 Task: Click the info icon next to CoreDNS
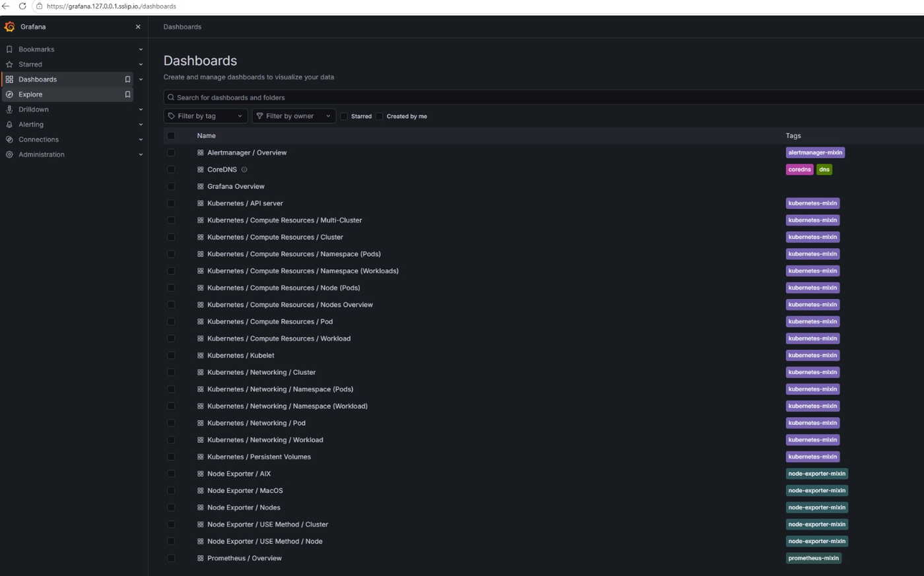click(244, 170)
